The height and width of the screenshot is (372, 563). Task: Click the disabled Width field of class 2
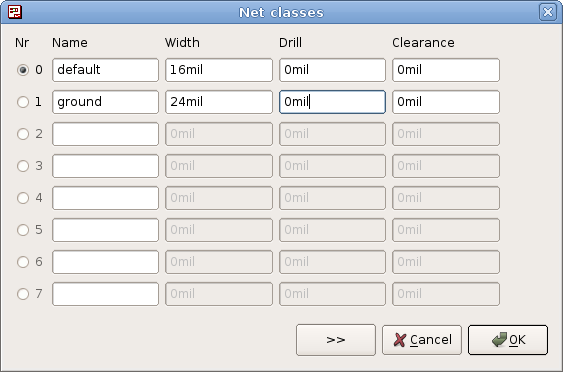pyautogui.click(x=219, y=134)
